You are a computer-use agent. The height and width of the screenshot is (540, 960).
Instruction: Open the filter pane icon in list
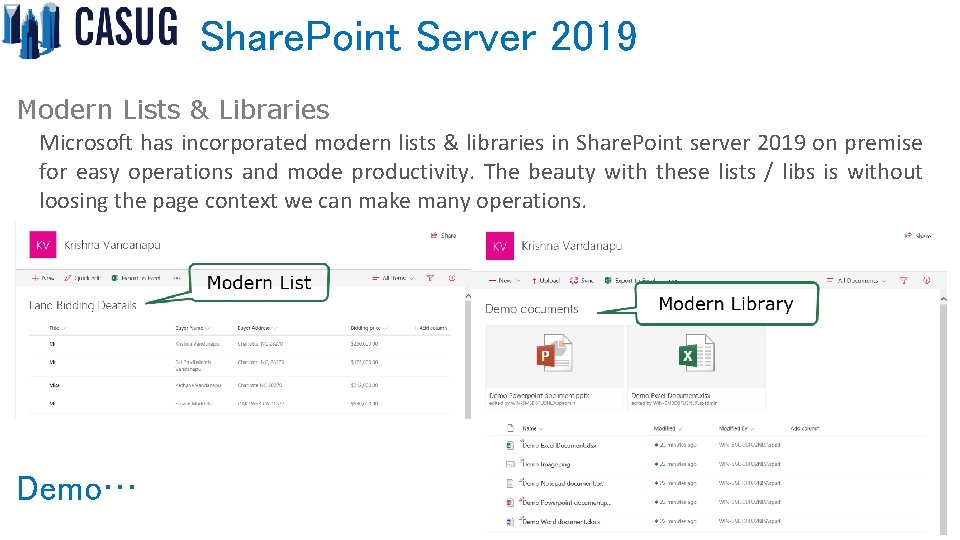pos(430,278)
